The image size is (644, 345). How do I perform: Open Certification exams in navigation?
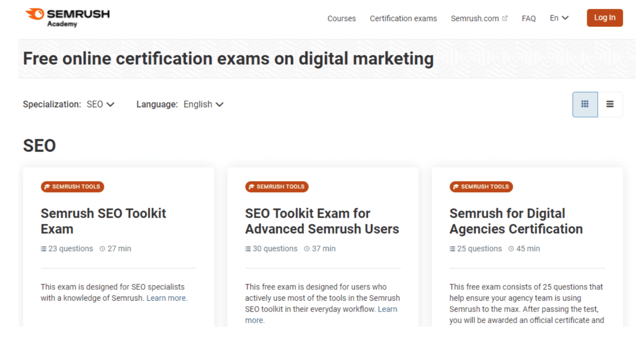403,18
